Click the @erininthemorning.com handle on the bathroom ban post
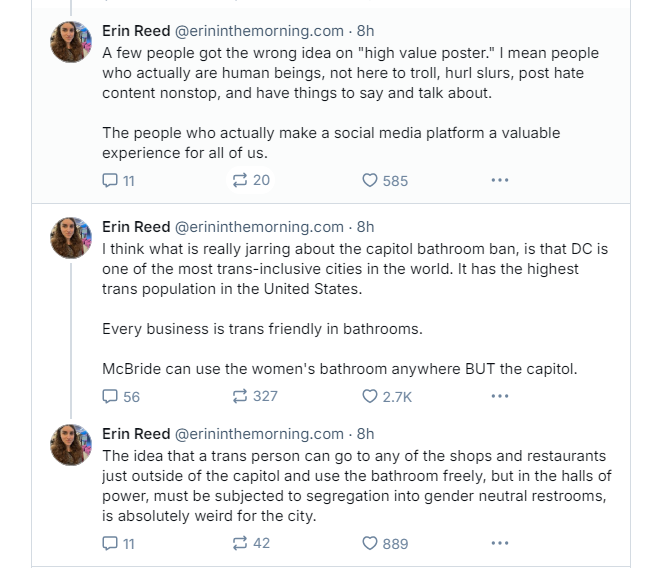The image size is (662, 568). tap(259, 227)
